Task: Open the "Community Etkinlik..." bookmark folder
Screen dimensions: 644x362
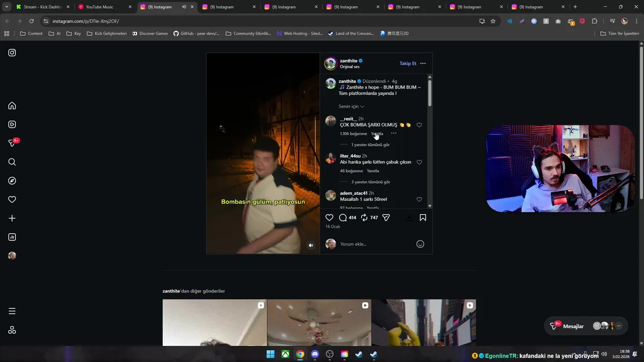Action: pyautogui.click(x=249, y=34)
